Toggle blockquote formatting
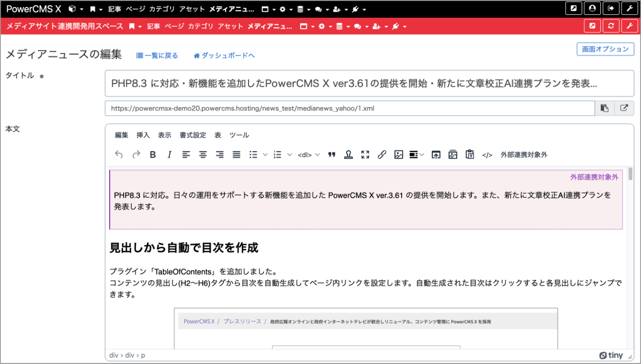This screenshot has height=364, width=641. tap(332, 154)
